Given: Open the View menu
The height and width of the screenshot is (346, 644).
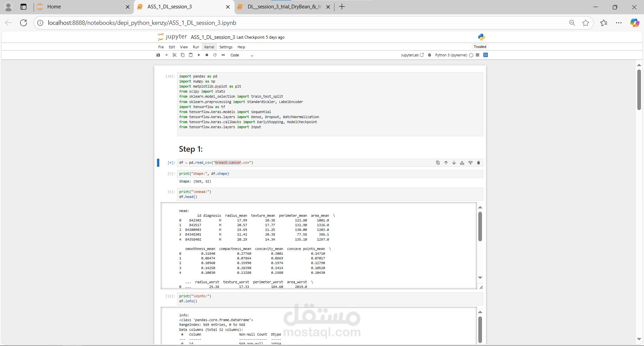Looking at the screenshot, I should coord(184,47).
